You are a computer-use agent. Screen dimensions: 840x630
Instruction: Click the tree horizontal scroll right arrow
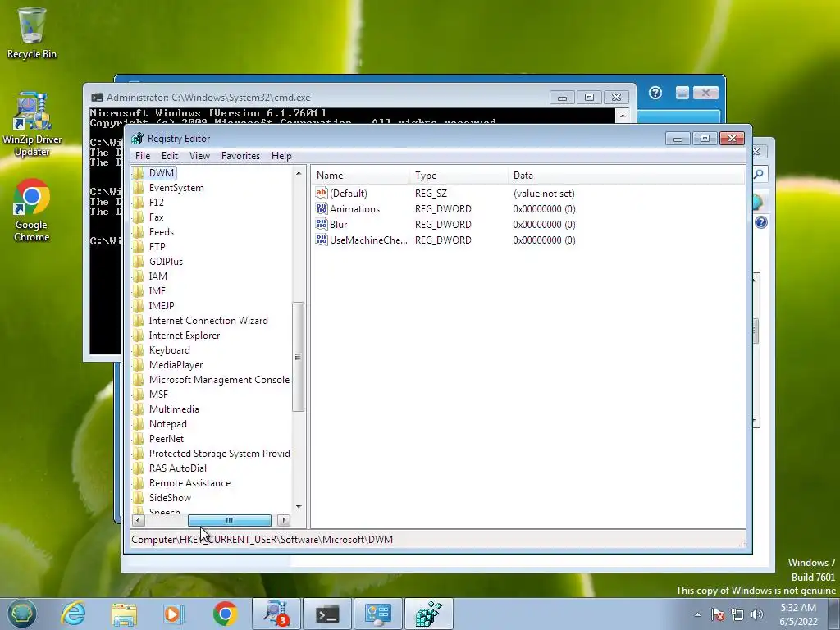click(284, 520)
